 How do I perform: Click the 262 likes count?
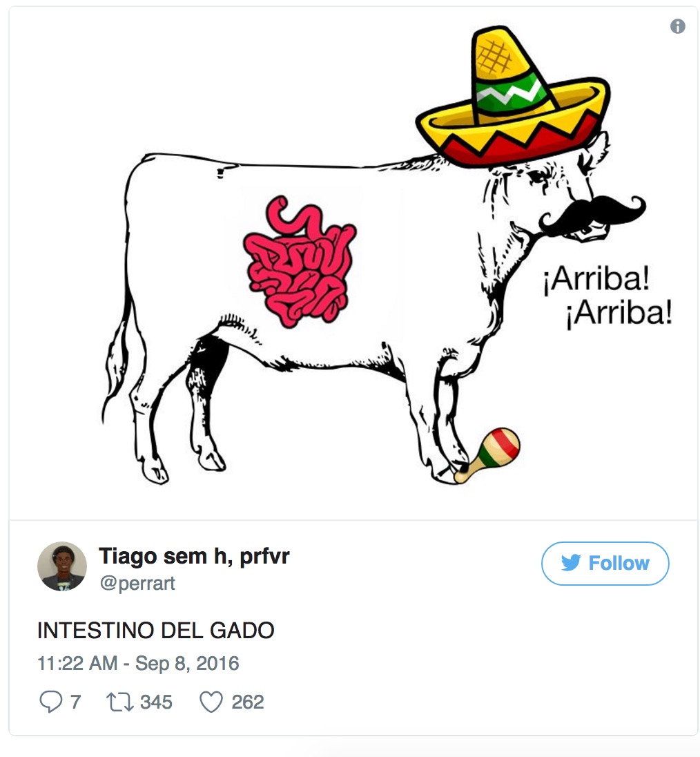point(247,702)
